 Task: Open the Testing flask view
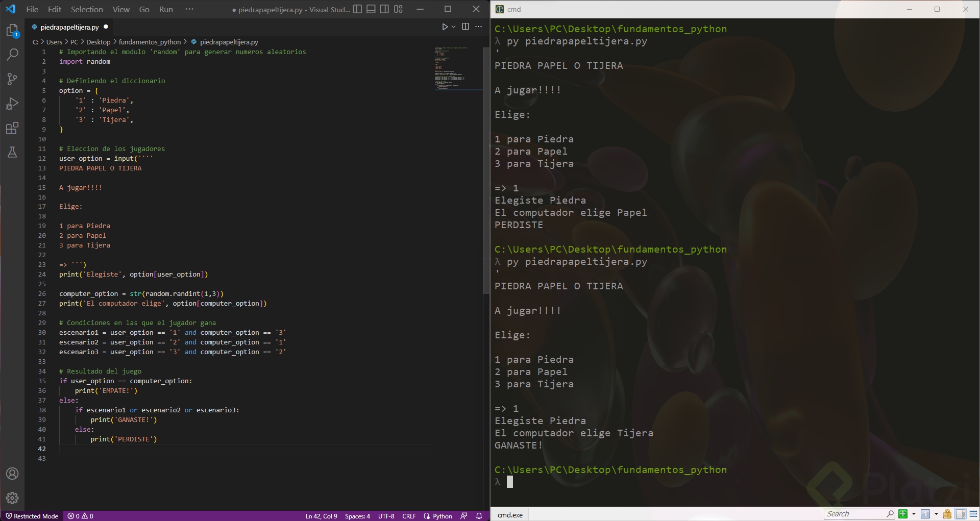coord(12,152)
